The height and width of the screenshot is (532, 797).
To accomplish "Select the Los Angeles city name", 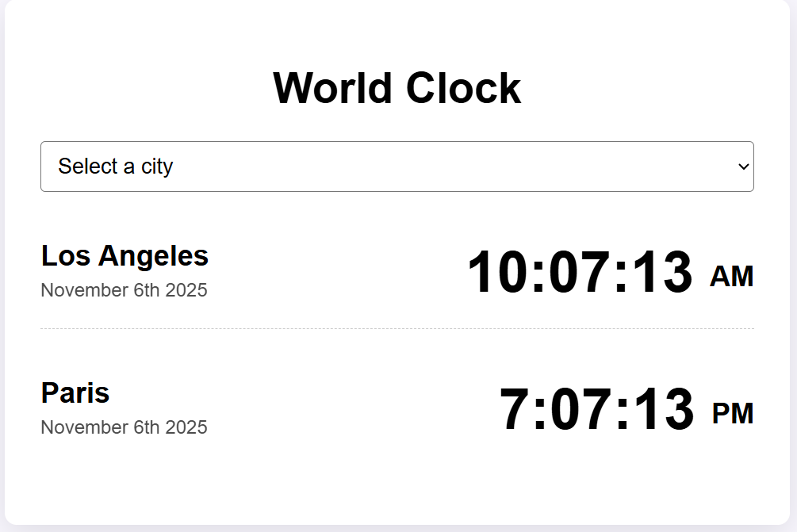I will 125,256.
